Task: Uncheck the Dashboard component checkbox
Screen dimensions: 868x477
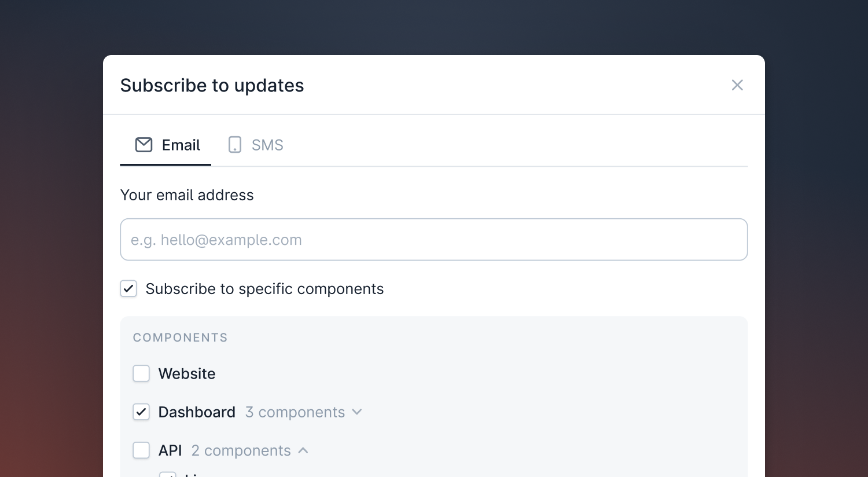Action: pyautogui.click(x=141, y=412)
